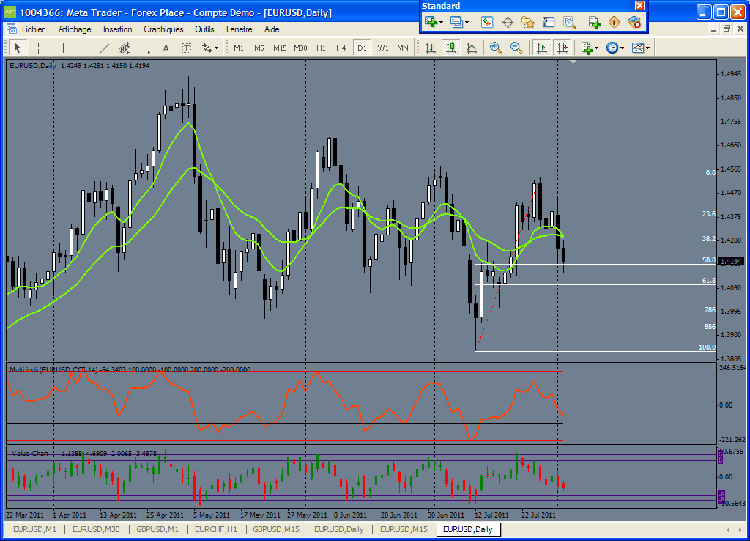The image size is (750, 541).
Task: Switch to the EURCHF,H1 chart tab
Action: pyautogui.click(x=216, y=529)
